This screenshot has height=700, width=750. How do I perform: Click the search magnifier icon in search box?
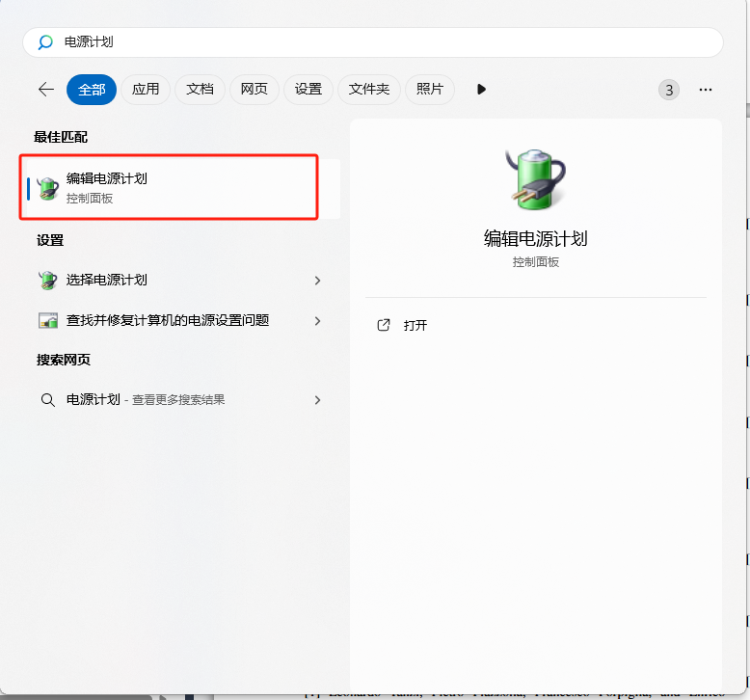click(45, 42)
